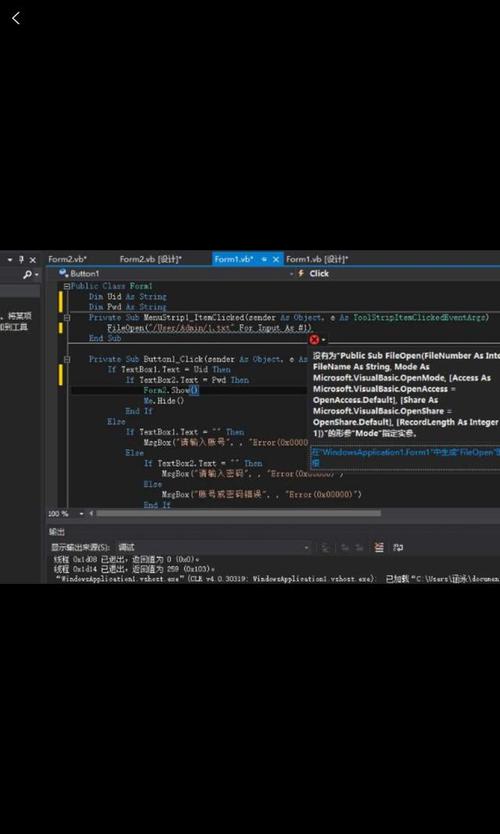Open the Form2.vb [设计] designer tab

[x=151, y=259]
